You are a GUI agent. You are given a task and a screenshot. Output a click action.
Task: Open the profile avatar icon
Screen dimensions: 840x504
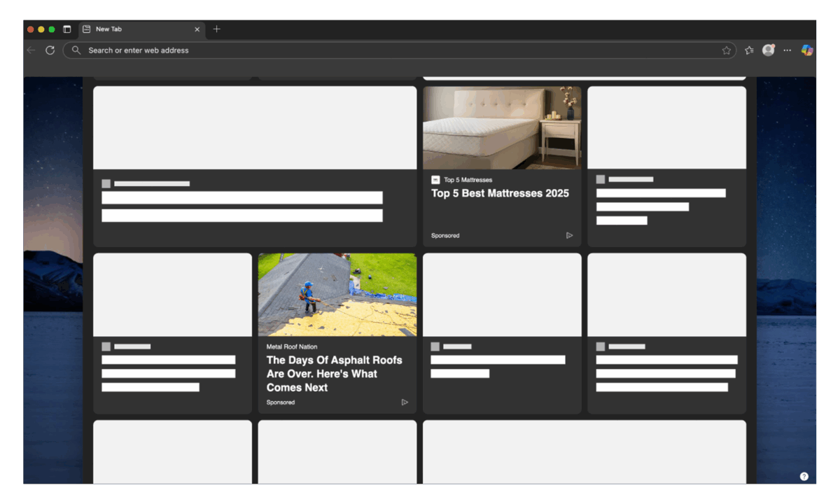point(769,50)
